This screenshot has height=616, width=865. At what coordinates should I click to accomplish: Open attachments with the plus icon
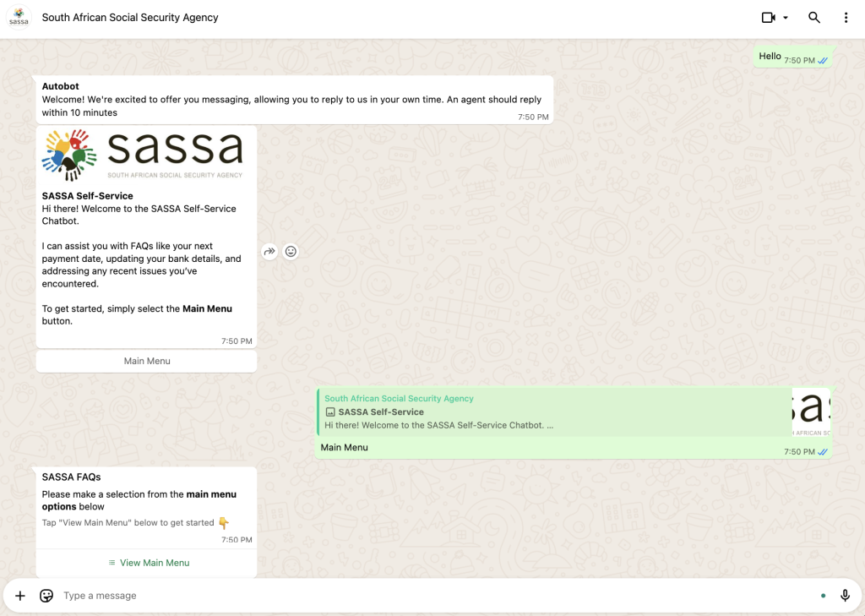tap(20, 596)
